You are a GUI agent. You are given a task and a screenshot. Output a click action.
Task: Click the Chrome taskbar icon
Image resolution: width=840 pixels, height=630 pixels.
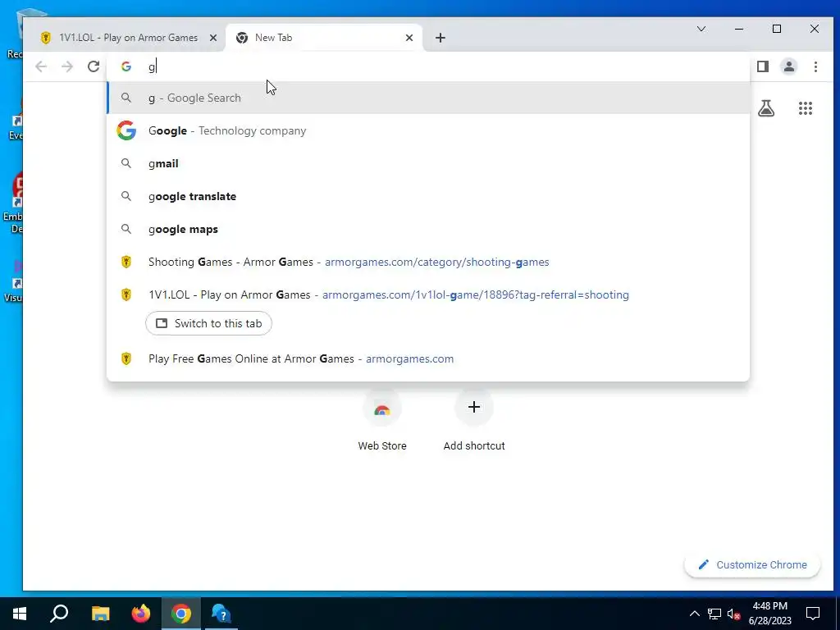(181, 614)
